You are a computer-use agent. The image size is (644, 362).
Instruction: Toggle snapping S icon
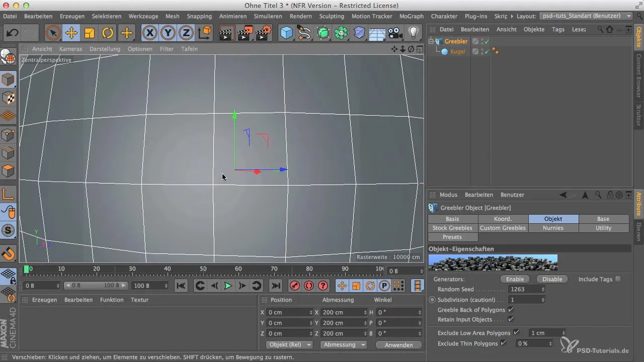click(x=9, y=231)
